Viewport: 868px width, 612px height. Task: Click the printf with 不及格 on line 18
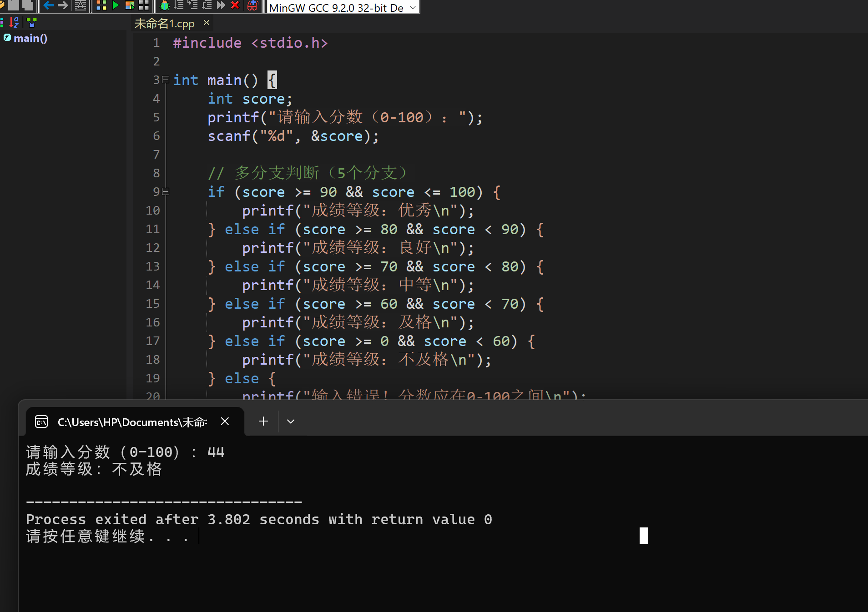(367, 360)
